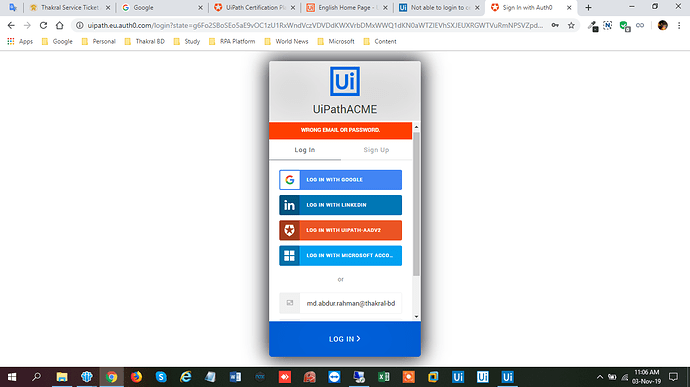Switch to the Sign Up tab
Image resolution: width=690 pixels, height=387 pixels.
(376, 150)
